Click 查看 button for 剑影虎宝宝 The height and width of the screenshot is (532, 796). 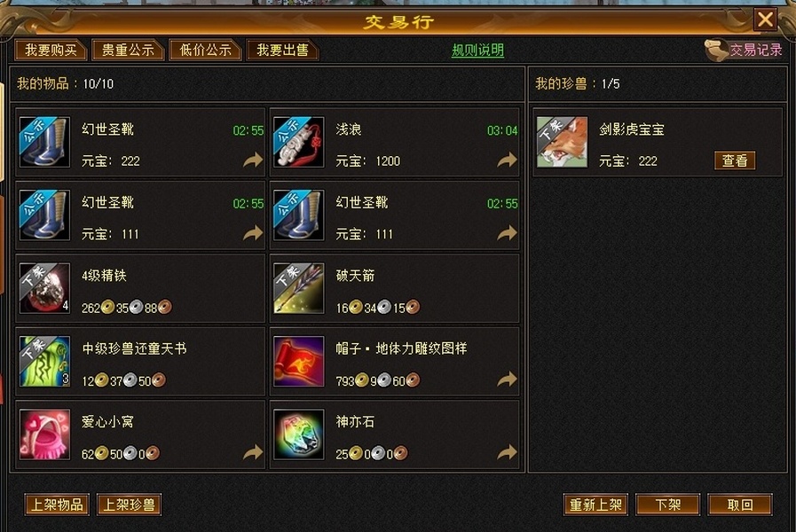point(735,160)
